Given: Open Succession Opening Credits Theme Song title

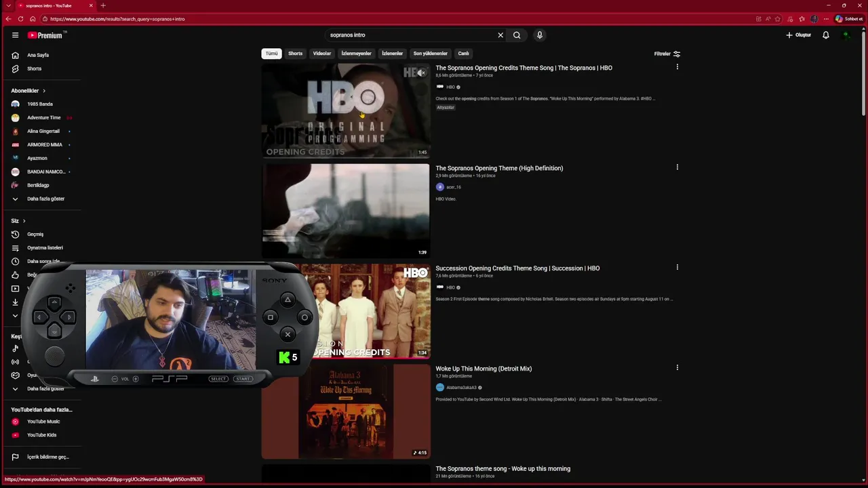Looking at the screenshot, I should [x=517, y=268].
